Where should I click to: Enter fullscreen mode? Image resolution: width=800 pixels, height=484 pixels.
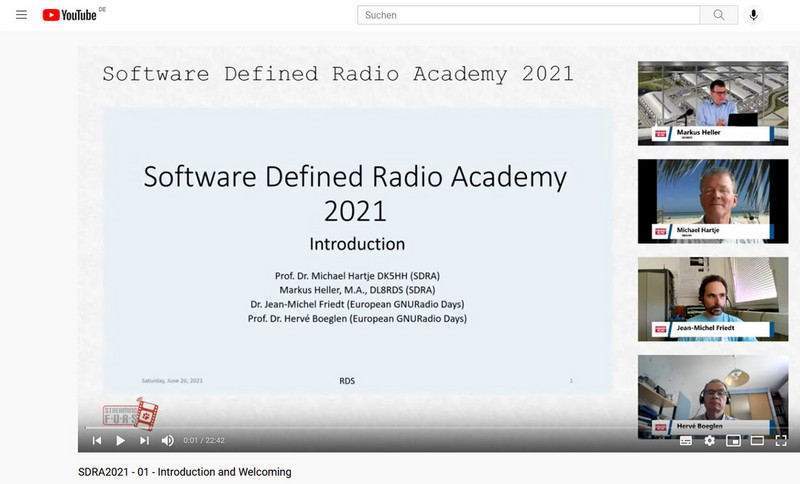[x=781, y=440]
